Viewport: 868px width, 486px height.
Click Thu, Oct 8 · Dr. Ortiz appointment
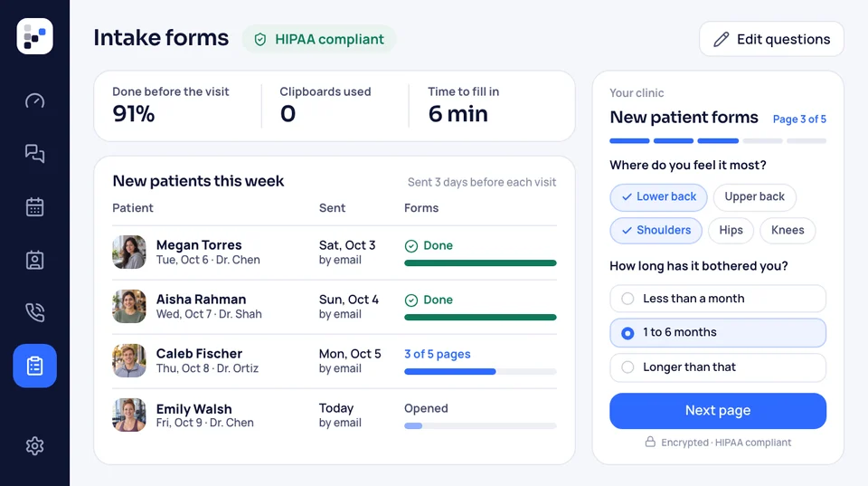[x=207, y=368]
